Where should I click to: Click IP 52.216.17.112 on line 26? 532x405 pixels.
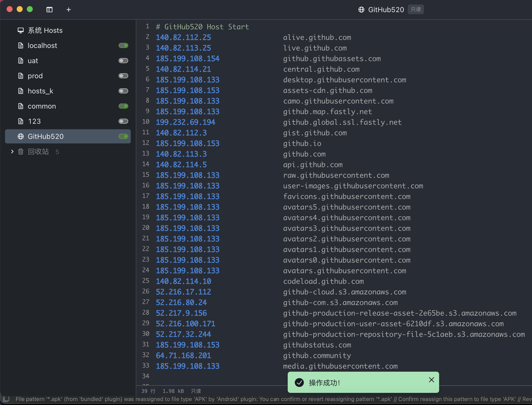183,292
